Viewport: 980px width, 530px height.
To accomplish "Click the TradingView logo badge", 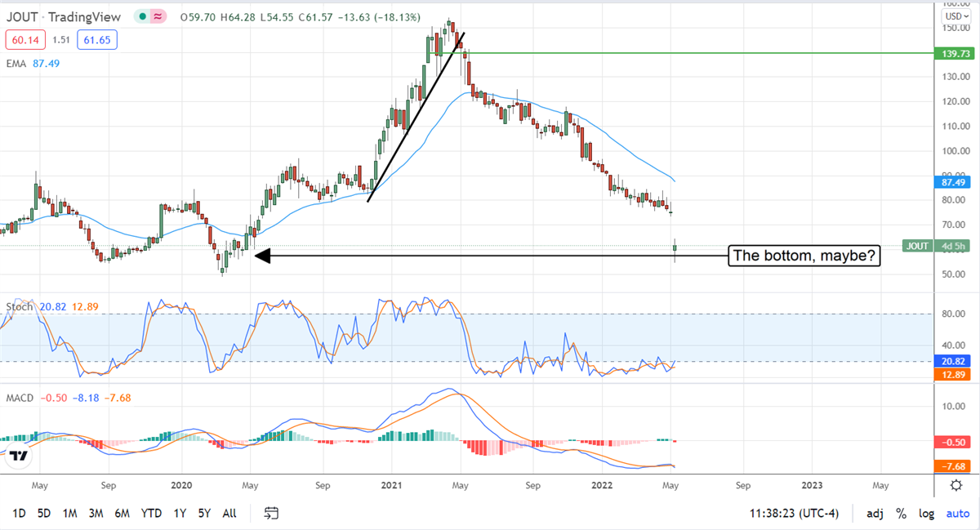I will (x=16, y=459).
